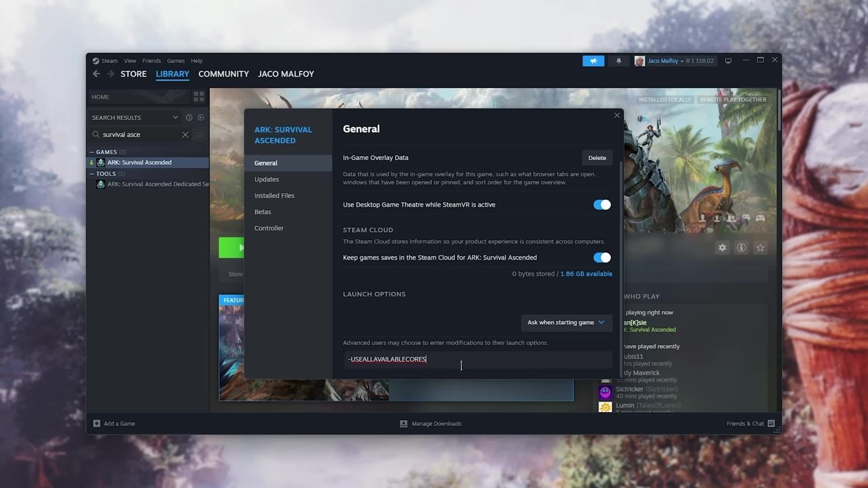Toggle Steam Cloud saves for ARK
Image resolution: width=868 pixels, height=488 pixels.
pos(602,258)
